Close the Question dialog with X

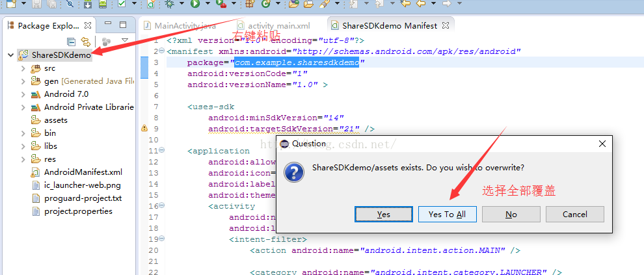click(602, 144)
